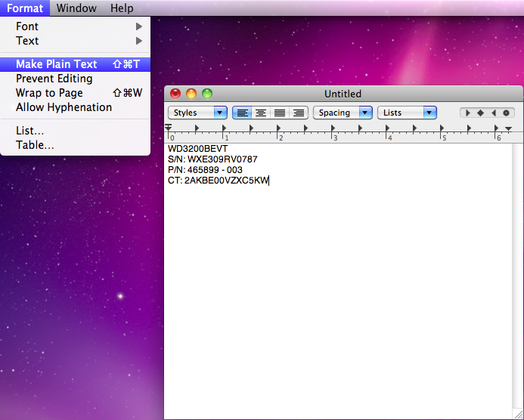The image size is (524, 420).
Task: Click the tab stop at ruler mark 5
Action: point(442,128)
